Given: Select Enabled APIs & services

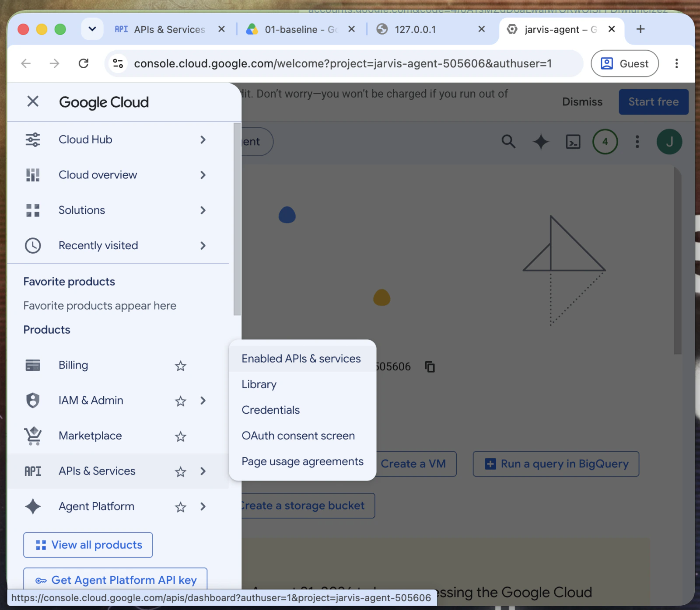Looking at the screenshot, I should tap(302, 359).
